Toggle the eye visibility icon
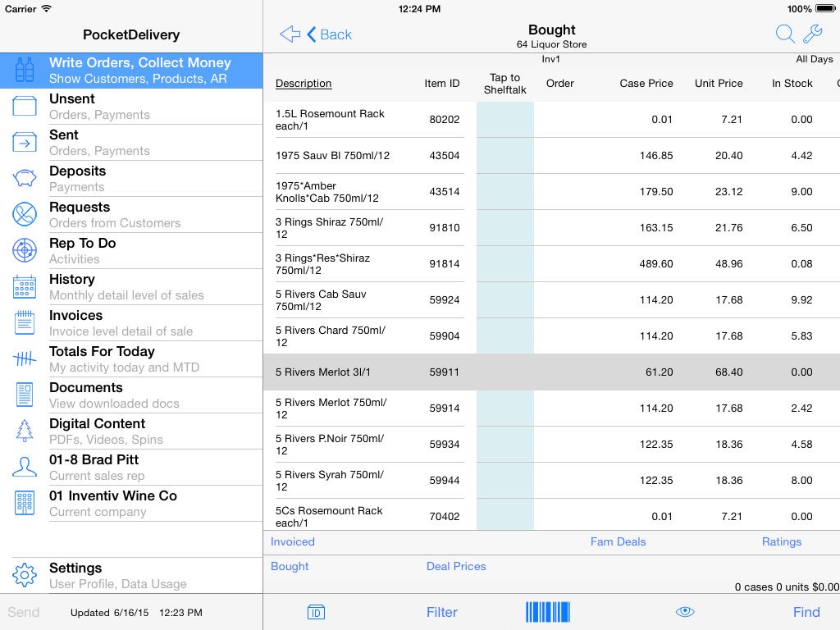The height and width of the screenshot is (630, 840). tap(685, 612)
